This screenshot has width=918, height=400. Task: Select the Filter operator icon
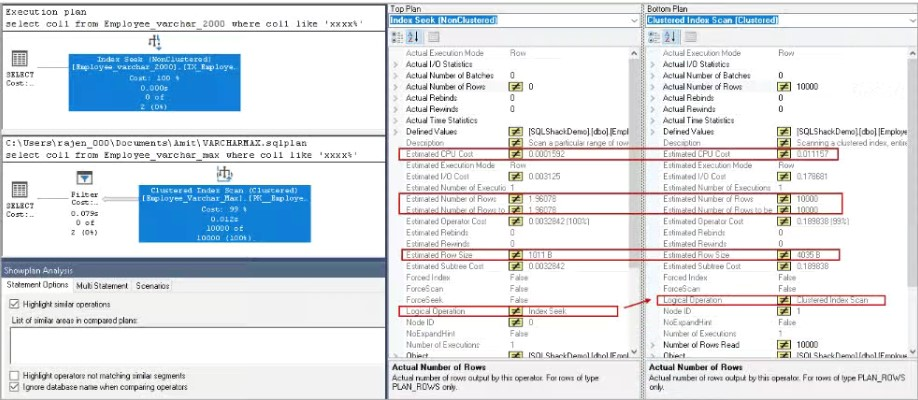click(x=85, y=178)
